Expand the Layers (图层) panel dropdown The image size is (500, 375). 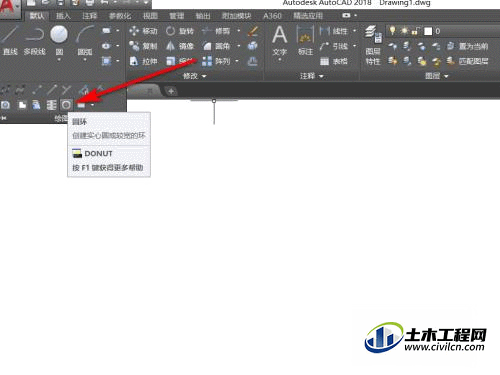[437, 76]
